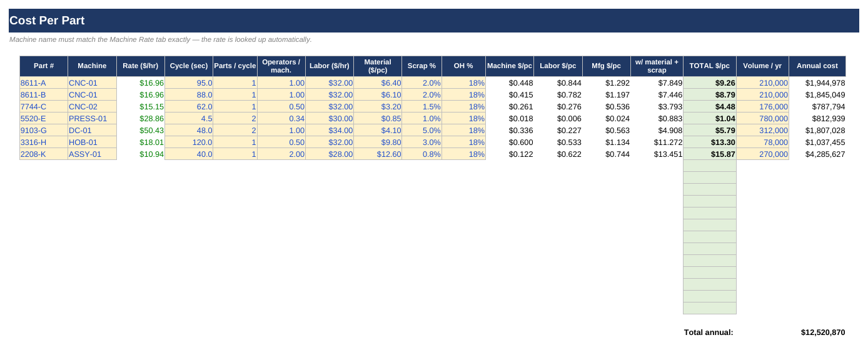Select part number cell 7744-C
Screen dimensions: 868x345
pyautogui.click(x=44, y=106)
